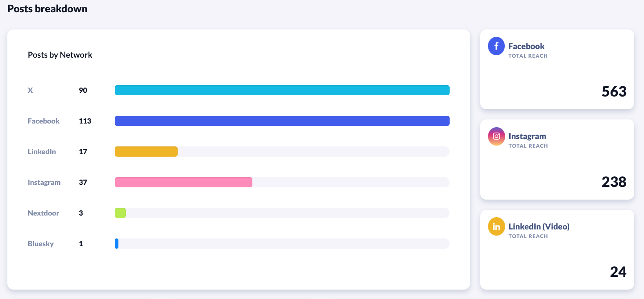Click the Posts by Network heading

tap(60, 55)
